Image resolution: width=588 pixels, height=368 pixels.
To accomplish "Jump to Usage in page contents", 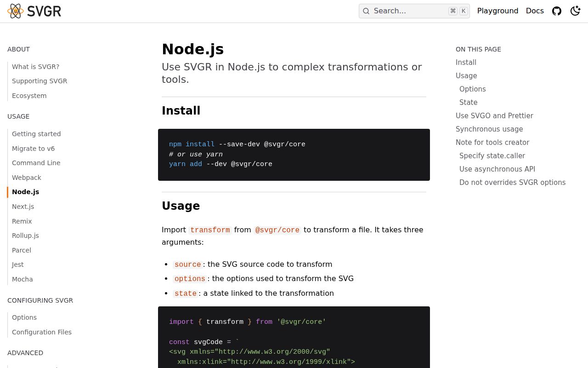I will coord(466,76).
